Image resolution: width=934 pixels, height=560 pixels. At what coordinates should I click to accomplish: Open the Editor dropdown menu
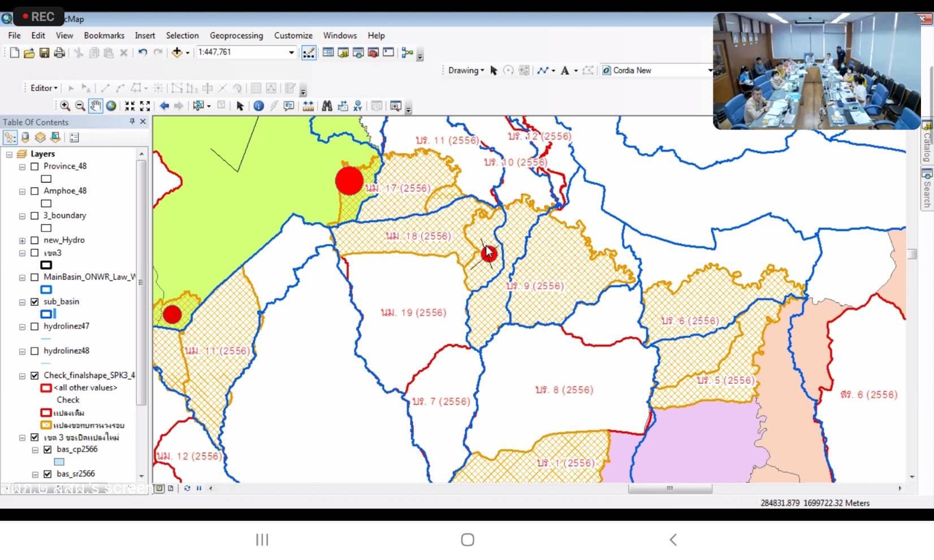click(x=44, y=88)
